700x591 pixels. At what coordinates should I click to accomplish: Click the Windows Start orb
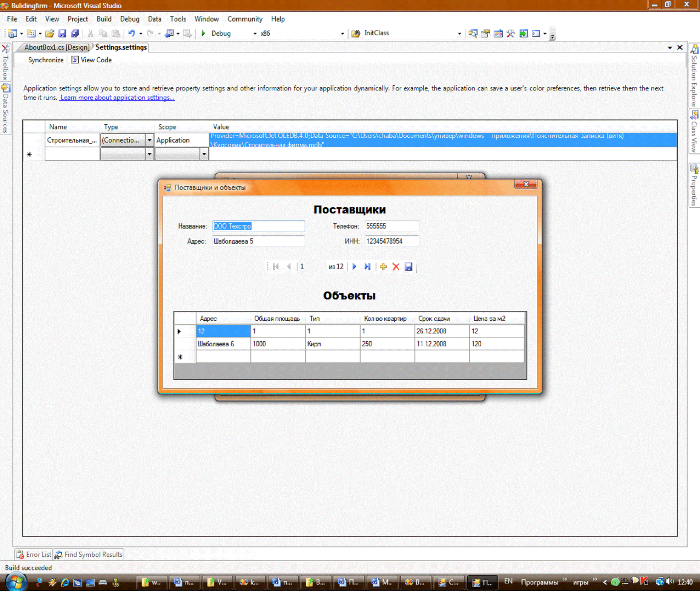click(x=15, y=582)
